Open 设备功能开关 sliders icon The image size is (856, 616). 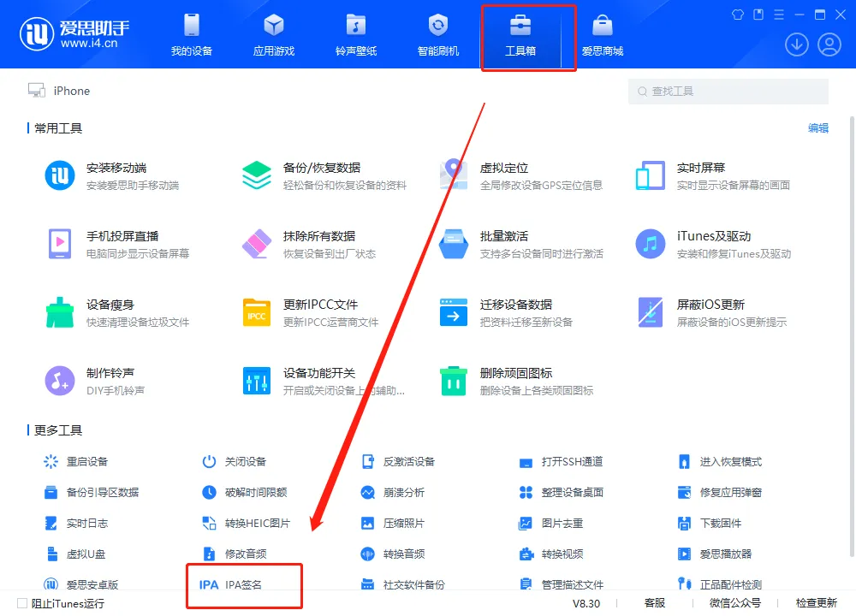click(257, 381)
